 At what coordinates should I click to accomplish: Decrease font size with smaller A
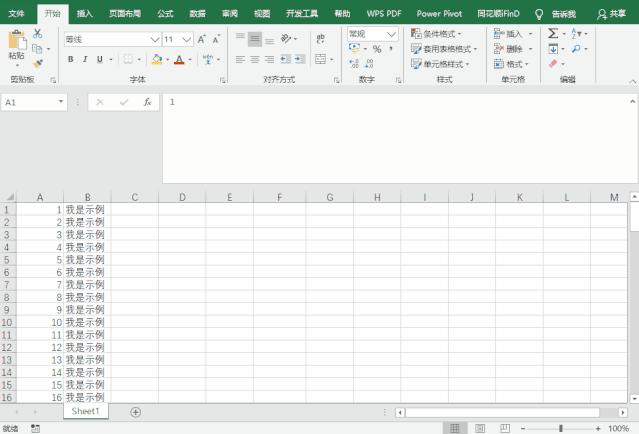point(216,39)
